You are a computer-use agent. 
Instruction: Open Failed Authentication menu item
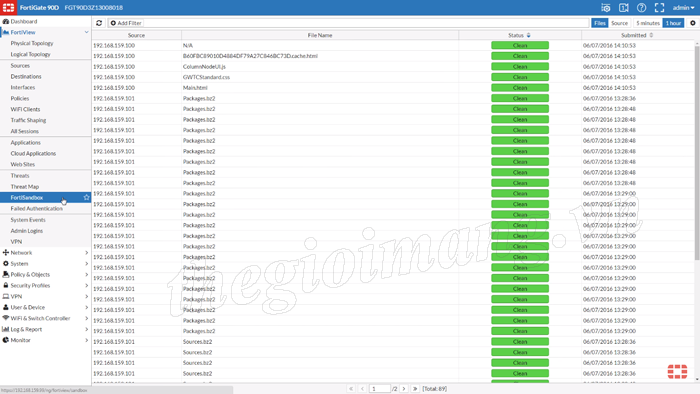37,208
